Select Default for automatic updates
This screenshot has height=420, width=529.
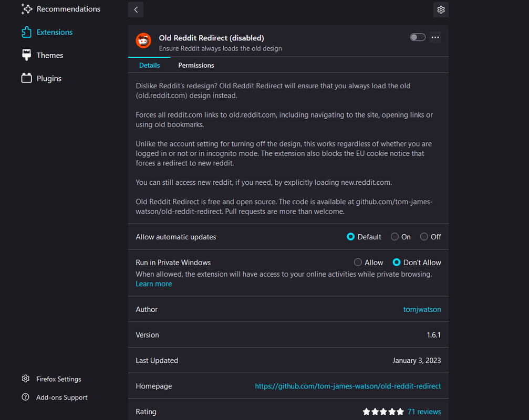click(350, 237)
